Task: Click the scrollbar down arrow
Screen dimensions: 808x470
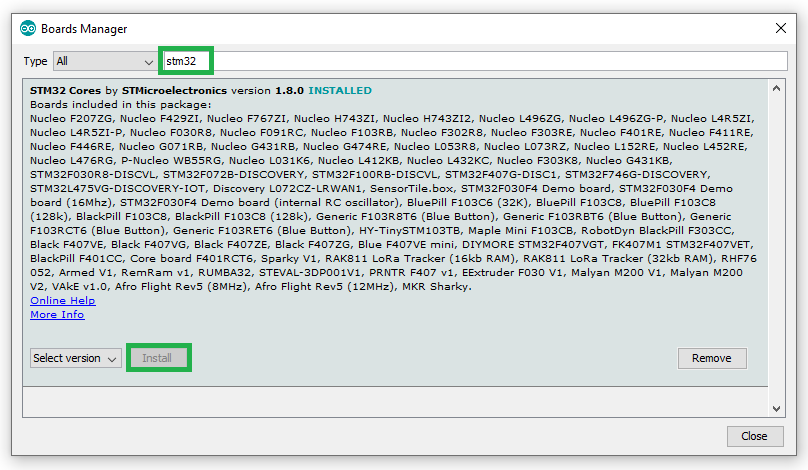Action: click(x=778, y=408)
